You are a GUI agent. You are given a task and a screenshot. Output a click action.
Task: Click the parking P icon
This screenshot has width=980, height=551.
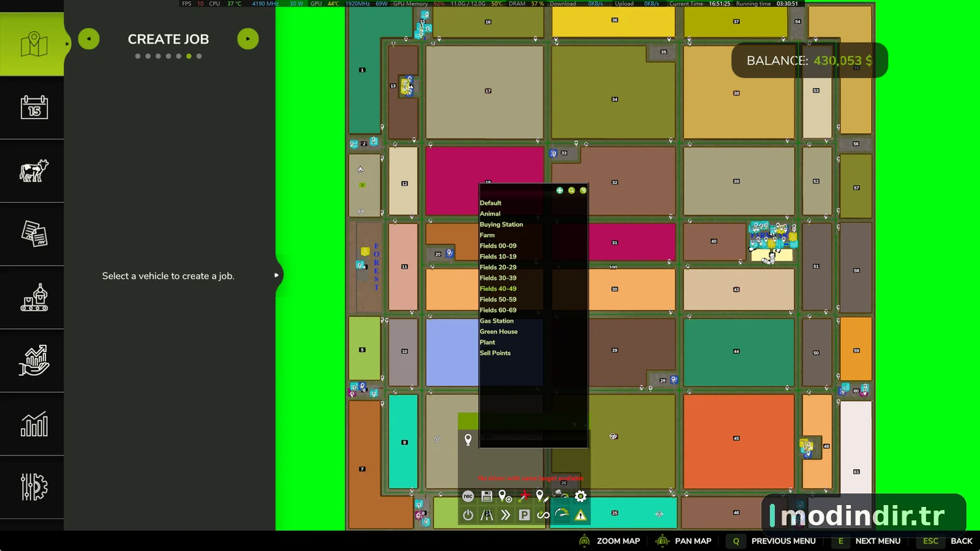pos(524,515)
